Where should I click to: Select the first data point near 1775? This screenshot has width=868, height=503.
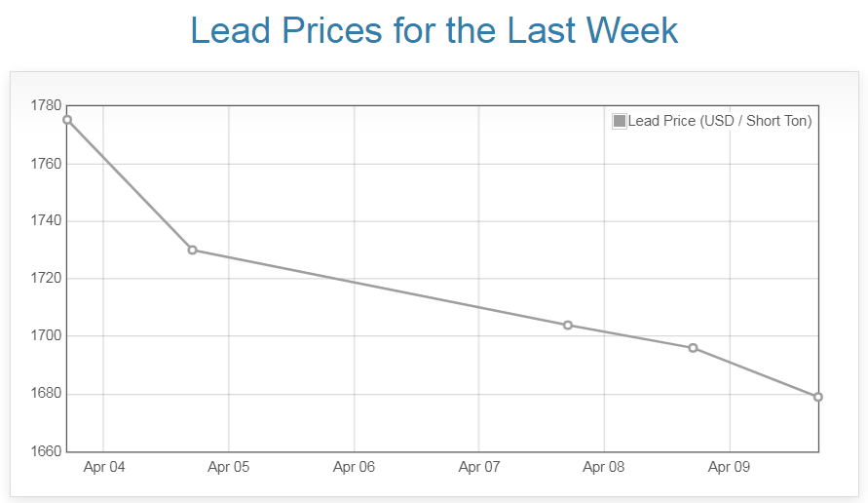(67, 120)
